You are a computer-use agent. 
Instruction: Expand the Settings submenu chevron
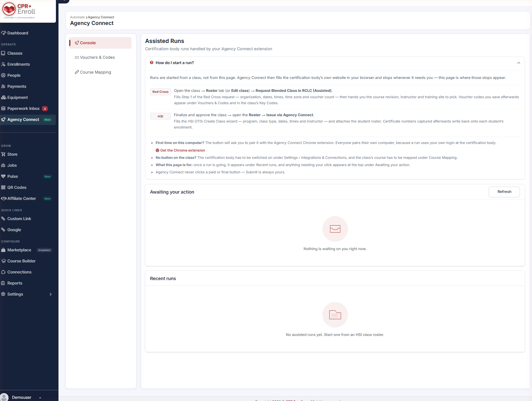51,294
